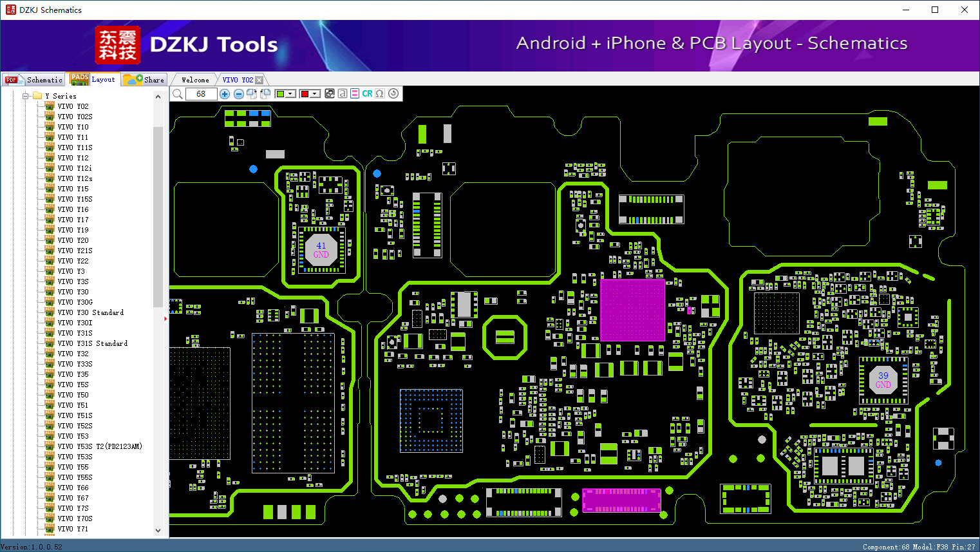Open VIVO Y71 layout entry
The image size is (980, 552).
point(73,529)
